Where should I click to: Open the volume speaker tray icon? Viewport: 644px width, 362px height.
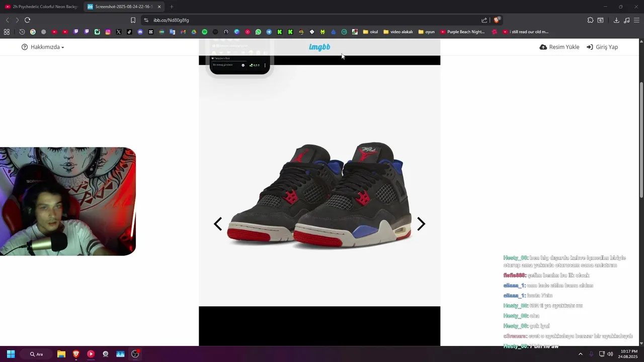pos(610,354)
